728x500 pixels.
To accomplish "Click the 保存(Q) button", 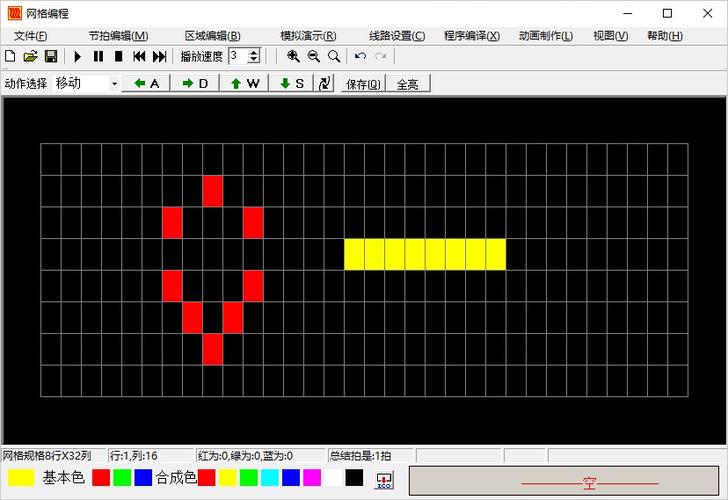I will 362,84.
